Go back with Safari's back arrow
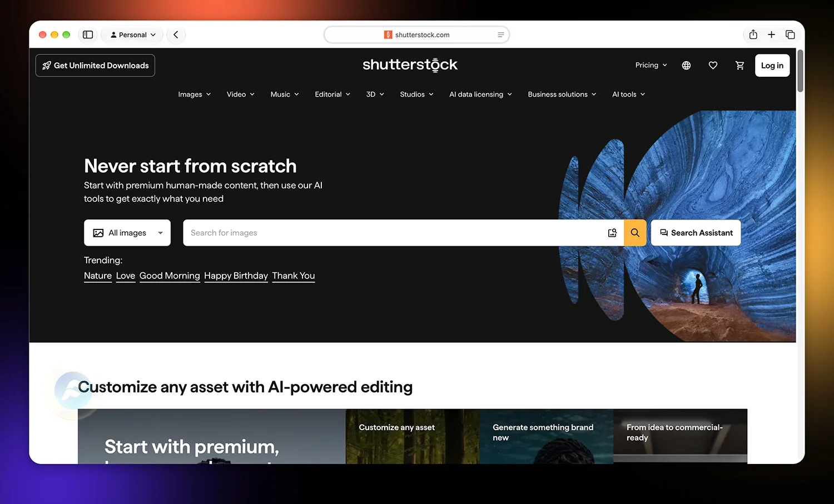 (176, 34)
